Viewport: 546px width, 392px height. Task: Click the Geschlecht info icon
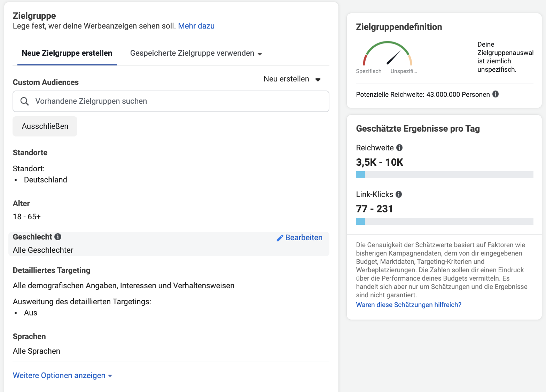[x=58, y=237]
